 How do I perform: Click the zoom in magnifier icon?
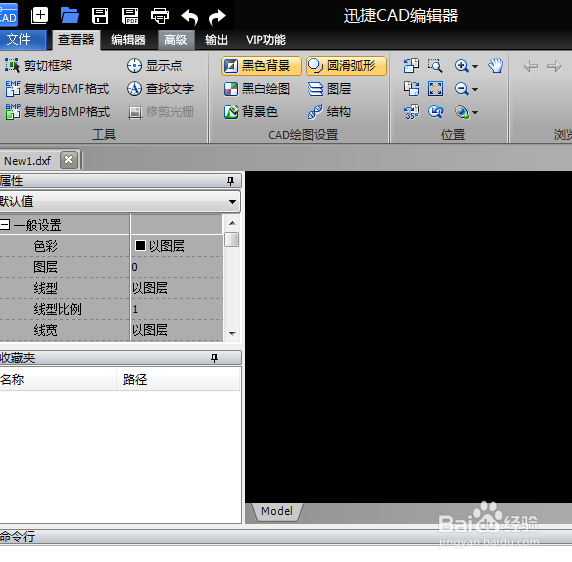click(461, 66)
